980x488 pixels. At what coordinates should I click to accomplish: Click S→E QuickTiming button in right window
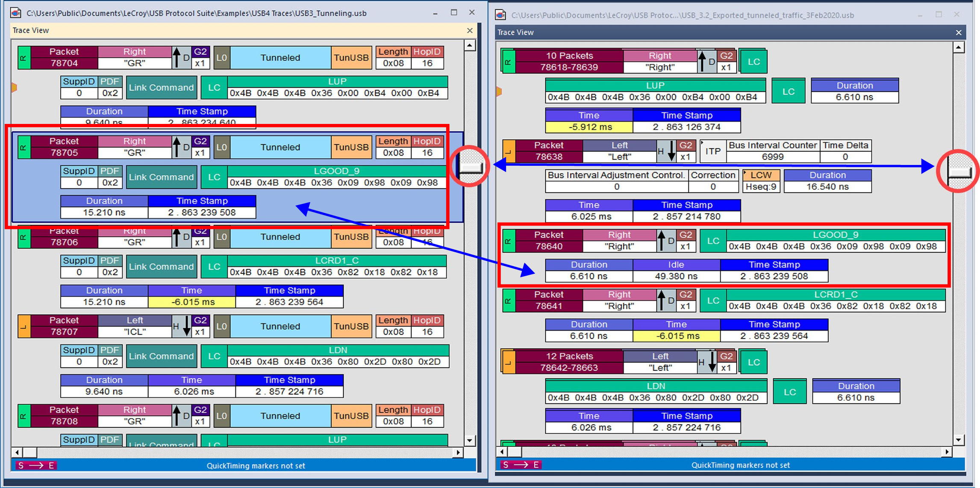pos(521,464)
